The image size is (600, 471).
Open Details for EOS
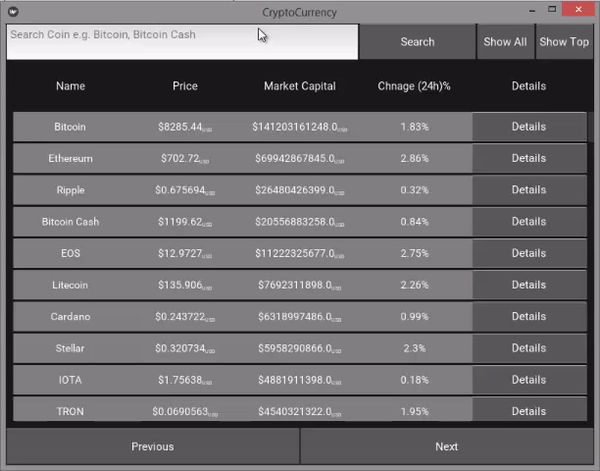pos(529,253)
